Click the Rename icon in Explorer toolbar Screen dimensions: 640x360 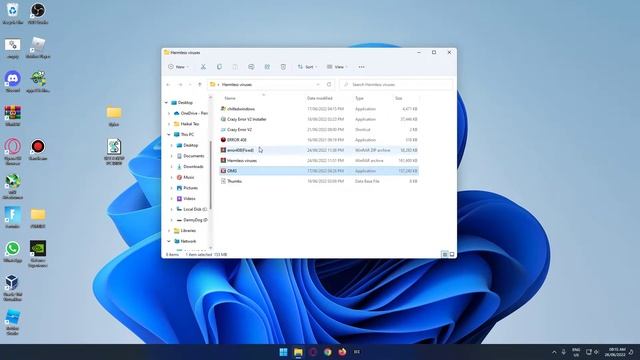click(x=251, y=67)
